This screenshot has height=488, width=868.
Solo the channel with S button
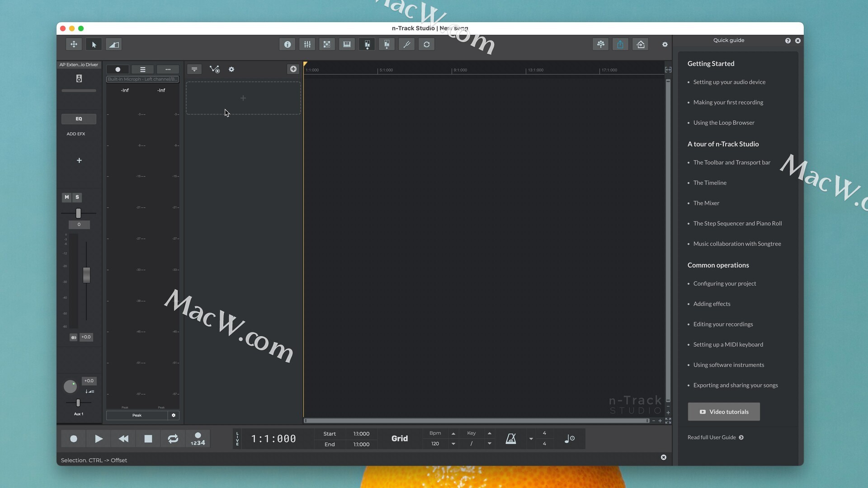click(77, 197)
